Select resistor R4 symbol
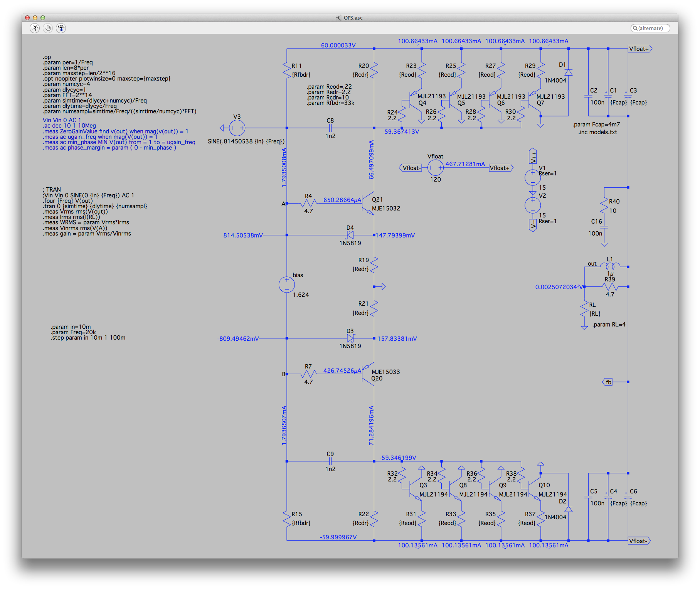The image size is (700, 589). [x=308, y=203]
